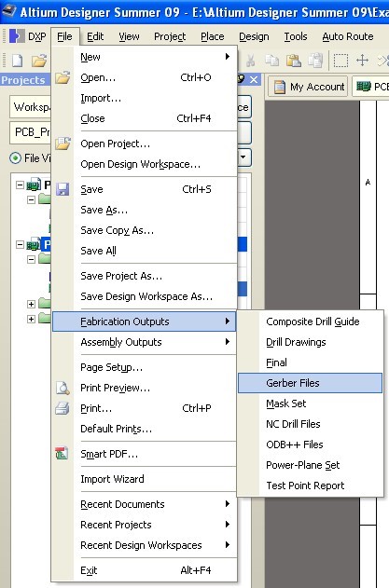389x588 pixels.
Task: Choose Drill Drawings output
Action: pyautogui.click(x=310, y=342)
